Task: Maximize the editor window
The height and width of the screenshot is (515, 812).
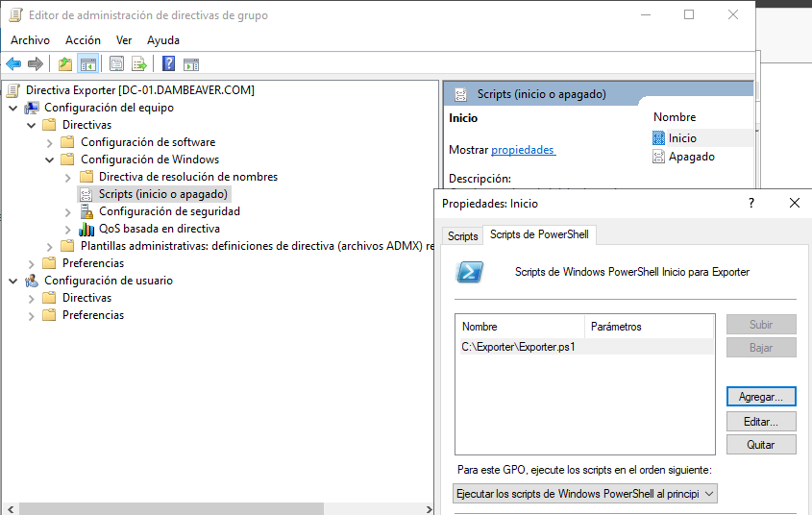Action: pyautogui.click(x=689, y=15)
